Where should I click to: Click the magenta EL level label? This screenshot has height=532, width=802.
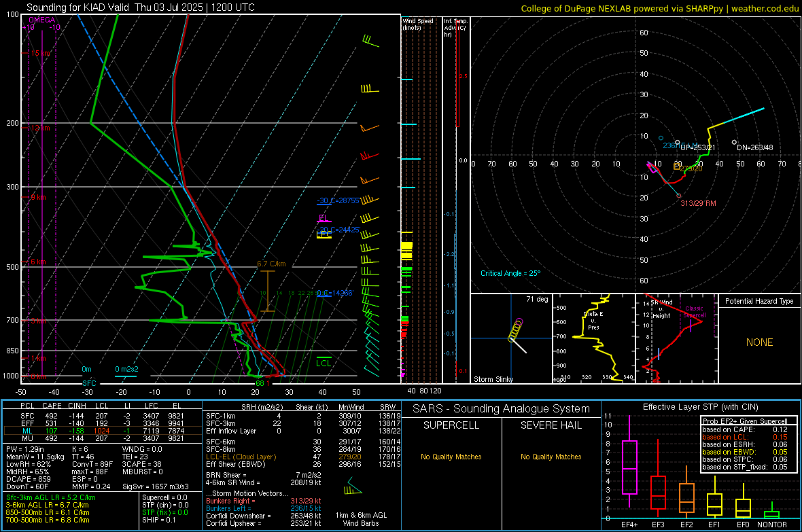[323, 218]
